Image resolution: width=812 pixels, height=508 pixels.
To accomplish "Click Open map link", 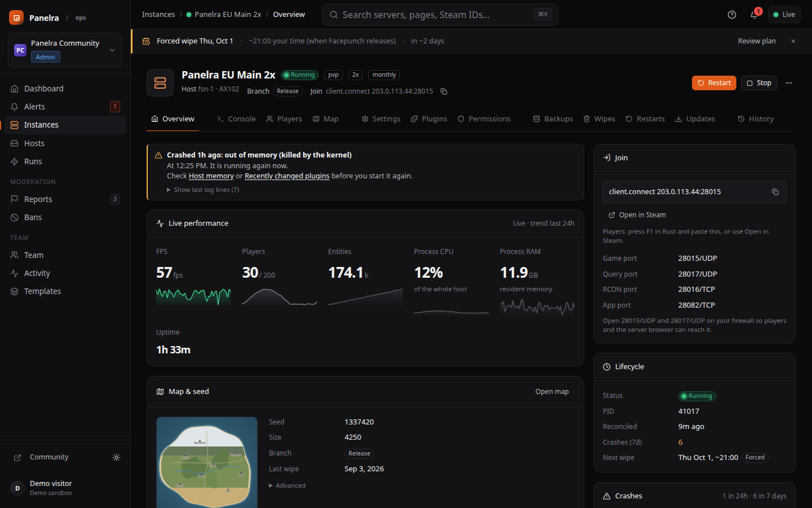I will [x=552, y=392].
